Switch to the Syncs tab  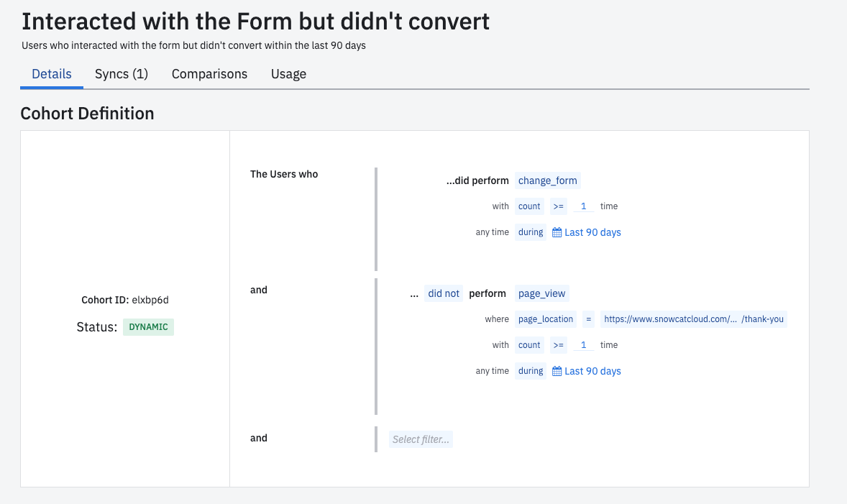(x=121, y=74)
